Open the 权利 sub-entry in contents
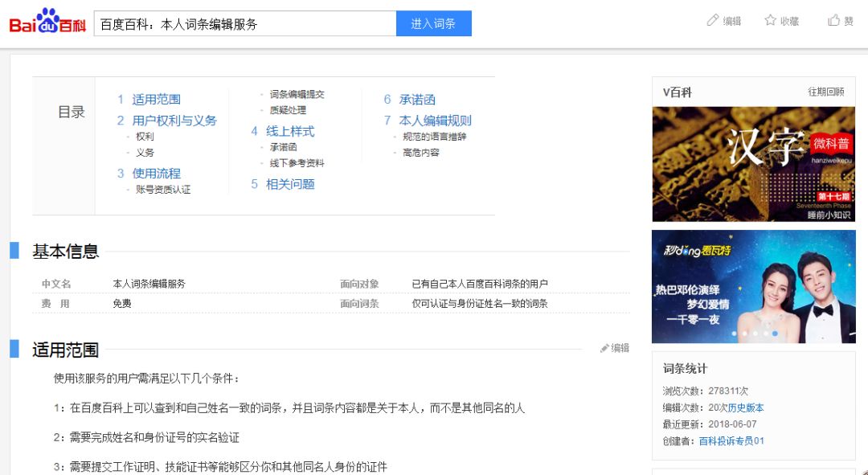Screen dimensions: 868x475 (x=145, y=137)
